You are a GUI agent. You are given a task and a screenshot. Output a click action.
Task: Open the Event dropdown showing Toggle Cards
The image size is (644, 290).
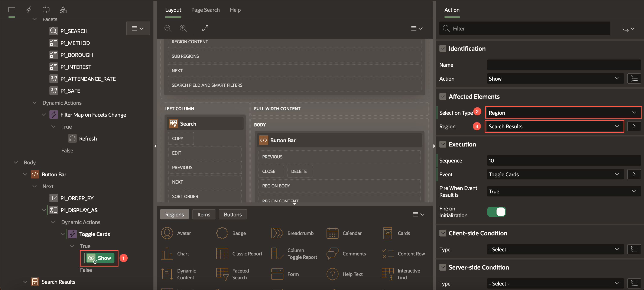555,174
